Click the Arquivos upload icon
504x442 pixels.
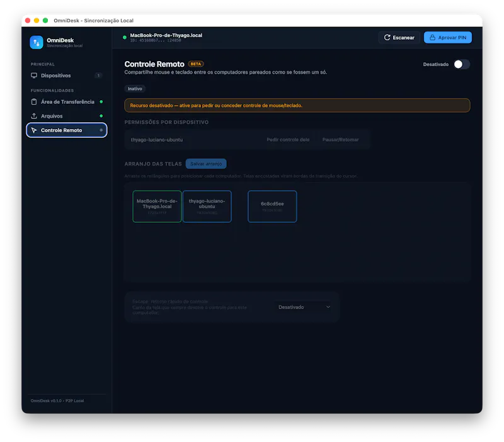pos(34,116)
